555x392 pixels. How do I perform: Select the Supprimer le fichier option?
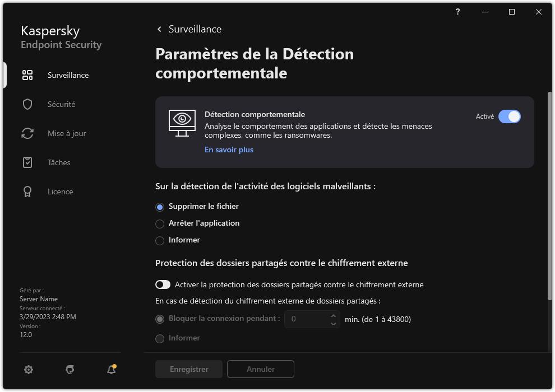[x=159, y=207]
